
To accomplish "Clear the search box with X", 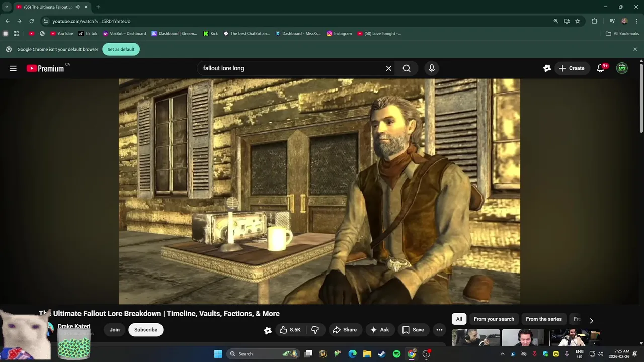I will tap(388, 68).
